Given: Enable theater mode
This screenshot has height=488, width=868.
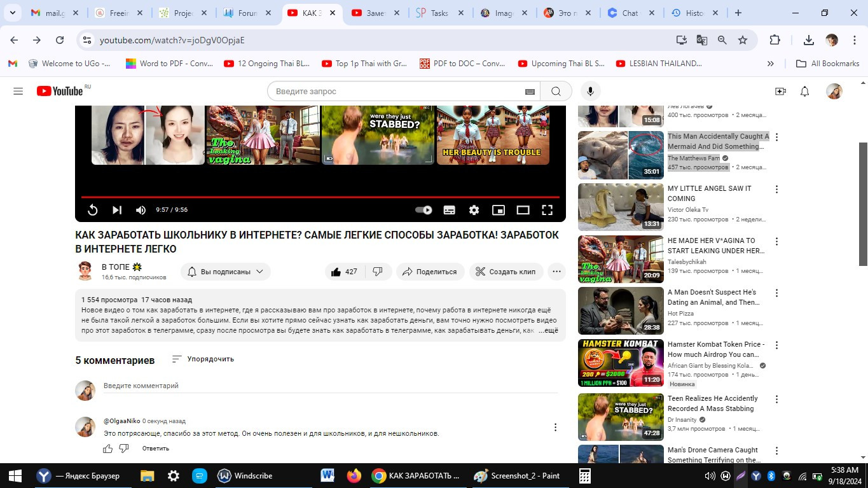Looking at the screenshot, I should pos(523,210).
